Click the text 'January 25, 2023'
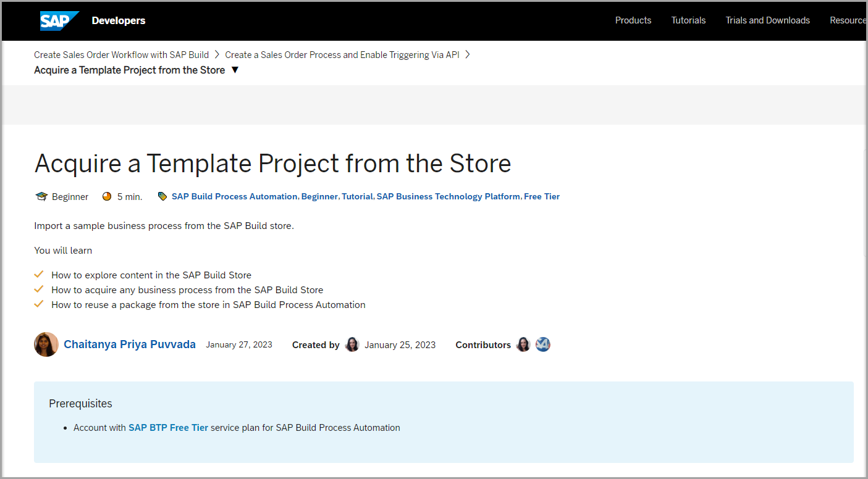Screen dimensions: 868x479 (x=400, y=345)
